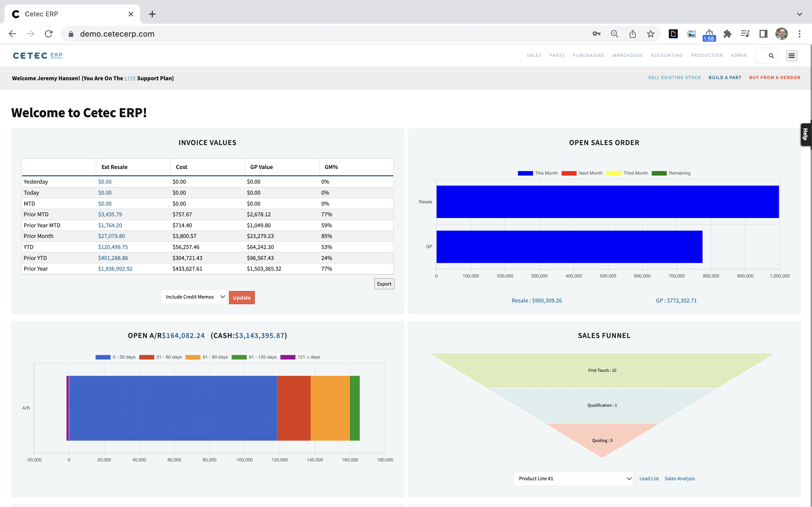Viewport: 812px width, 507px height.
Task: Click the Prior Year MTD ext resale value
Action: pyautogui.click(x=110, y=225)
